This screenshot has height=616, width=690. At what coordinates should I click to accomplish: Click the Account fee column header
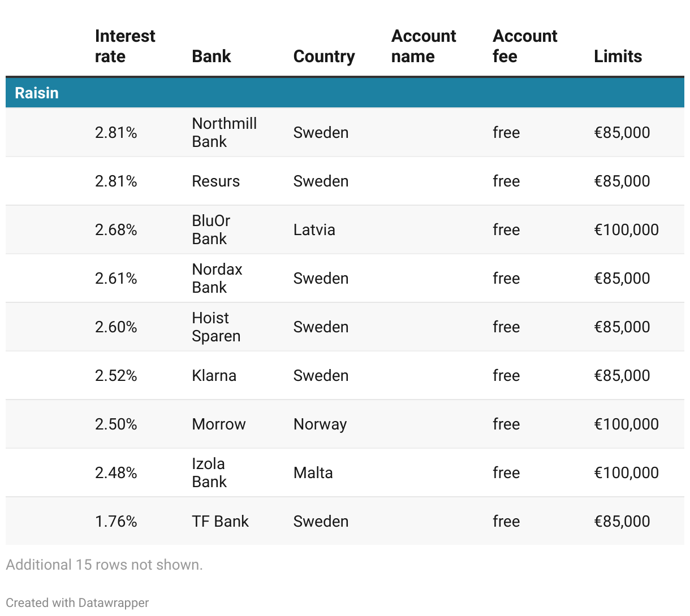[x=525, y=46]
